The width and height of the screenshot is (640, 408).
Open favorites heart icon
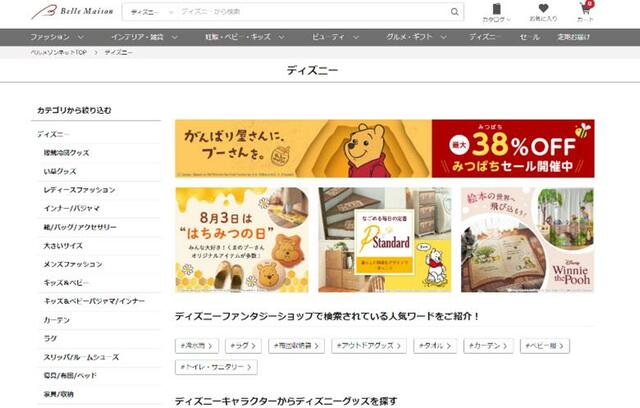543,8
